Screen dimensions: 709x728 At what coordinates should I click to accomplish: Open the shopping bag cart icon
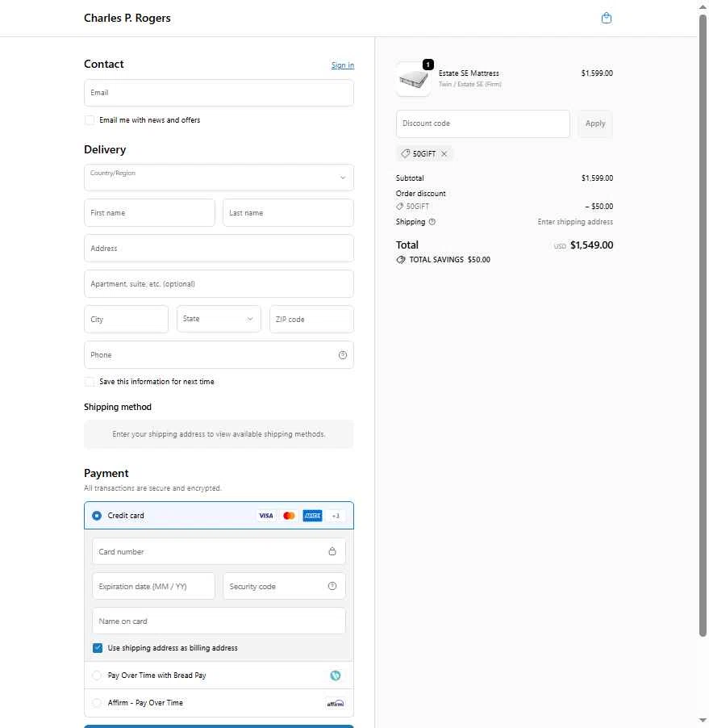(606, 18)
